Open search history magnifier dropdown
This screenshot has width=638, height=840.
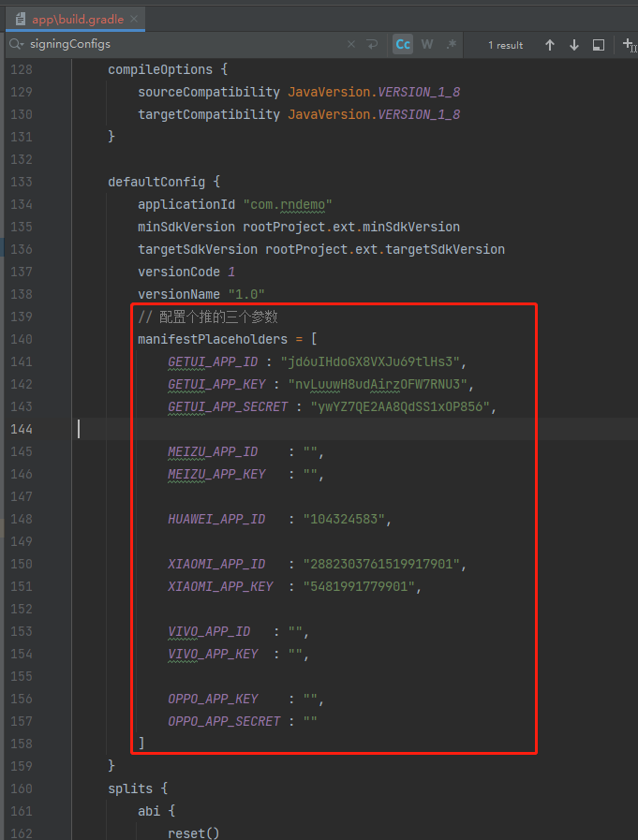click(x=17, y=44)
